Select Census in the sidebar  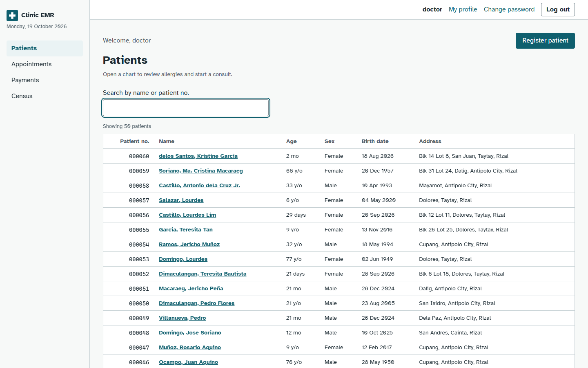(45, 96)
